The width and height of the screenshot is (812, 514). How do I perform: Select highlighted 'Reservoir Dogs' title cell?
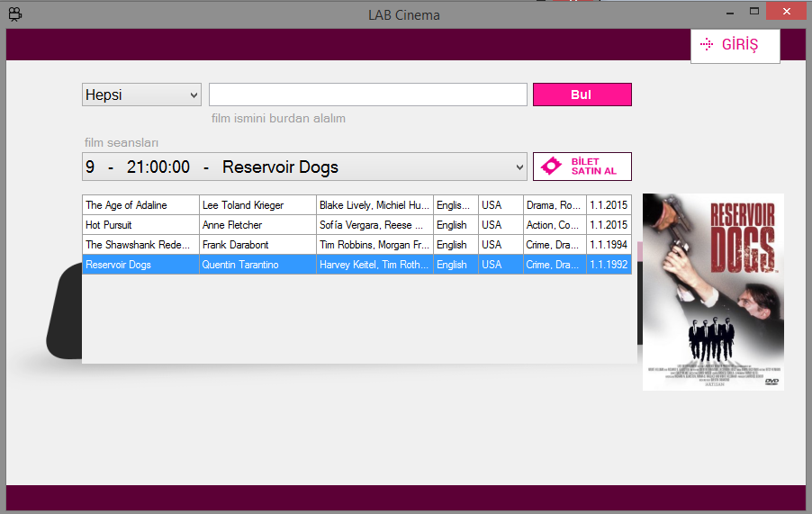140,265
